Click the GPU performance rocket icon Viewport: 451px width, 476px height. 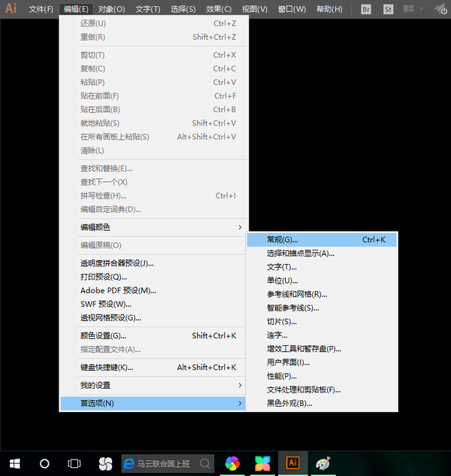click(441, 9)
